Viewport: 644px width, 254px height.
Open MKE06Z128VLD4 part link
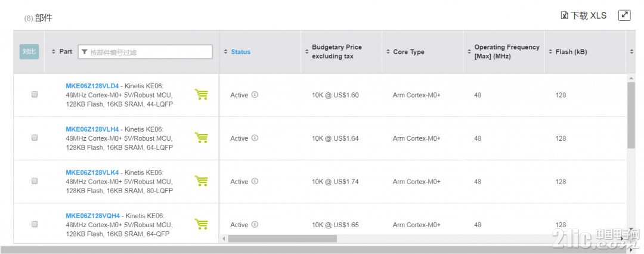[x=92, y=86]
